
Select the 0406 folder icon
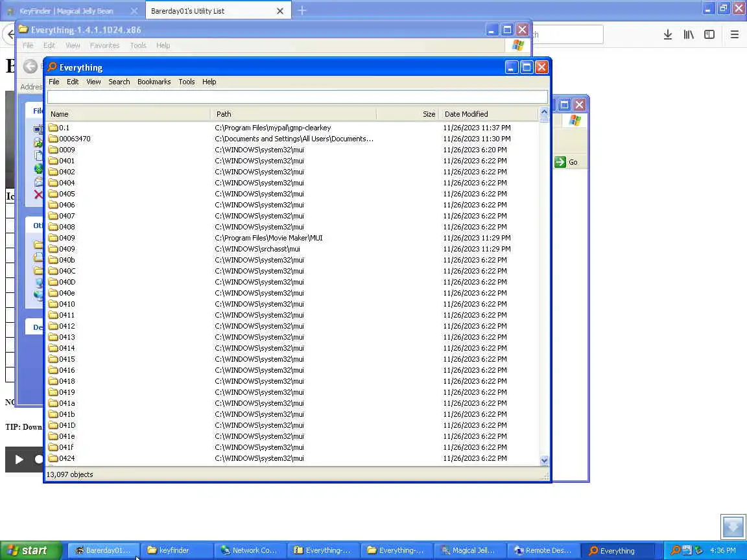53,205
